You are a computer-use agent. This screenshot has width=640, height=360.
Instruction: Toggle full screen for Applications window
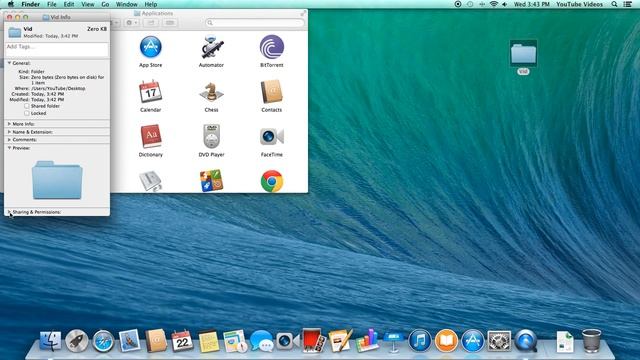tap(303, 13)
